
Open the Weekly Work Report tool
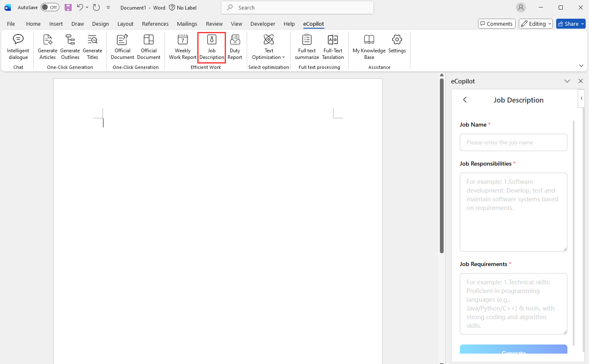[x=182, y=46]
